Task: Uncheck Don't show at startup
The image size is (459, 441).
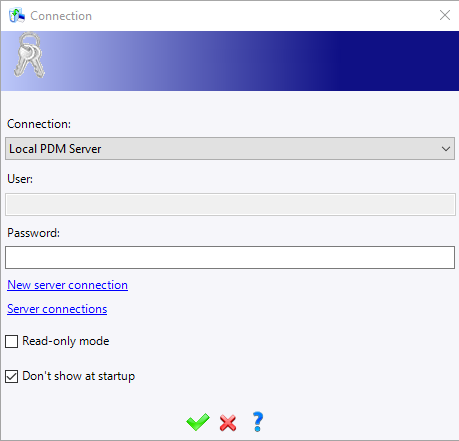Action: [x=11, y=376]
